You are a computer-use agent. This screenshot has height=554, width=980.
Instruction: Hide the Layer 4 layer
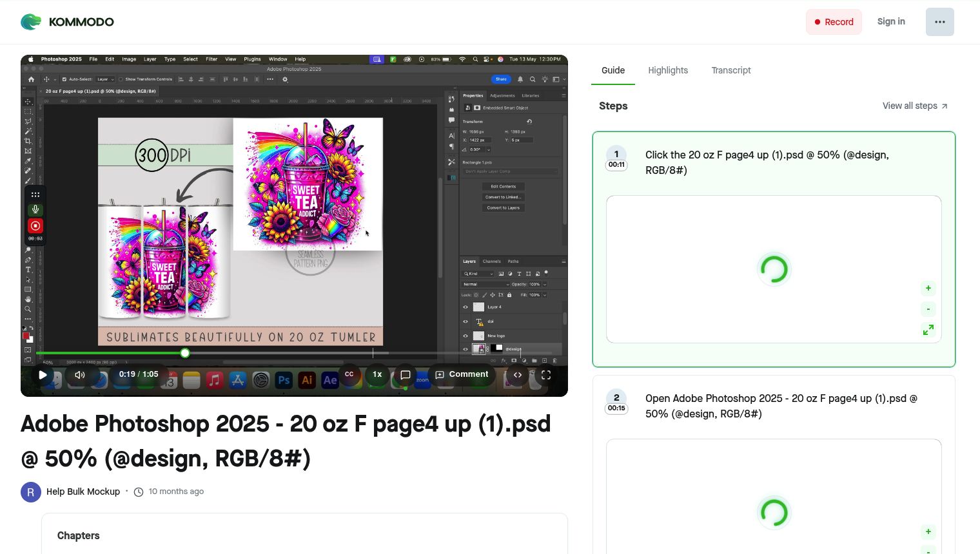coord(465,307)
